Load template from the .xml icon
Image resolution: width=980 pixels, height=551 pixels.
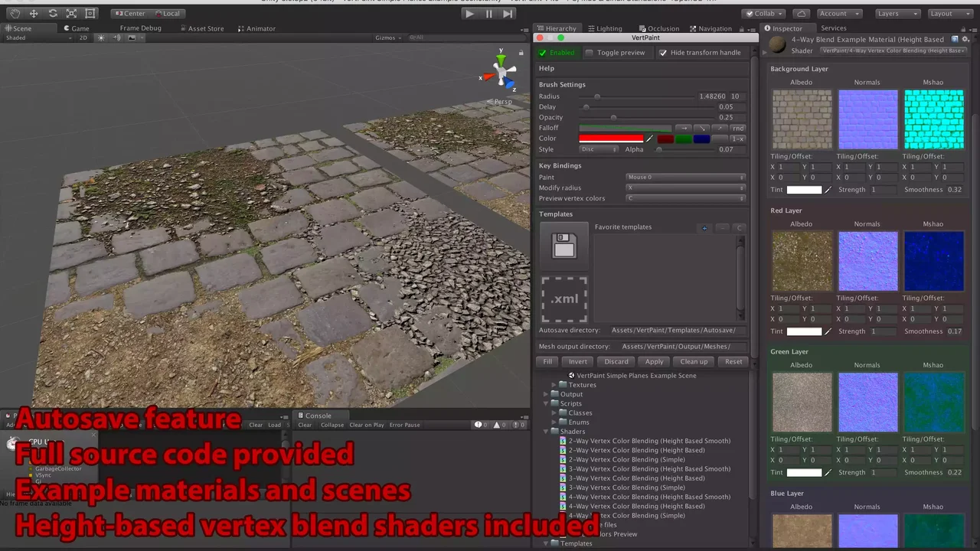(564, 298)
